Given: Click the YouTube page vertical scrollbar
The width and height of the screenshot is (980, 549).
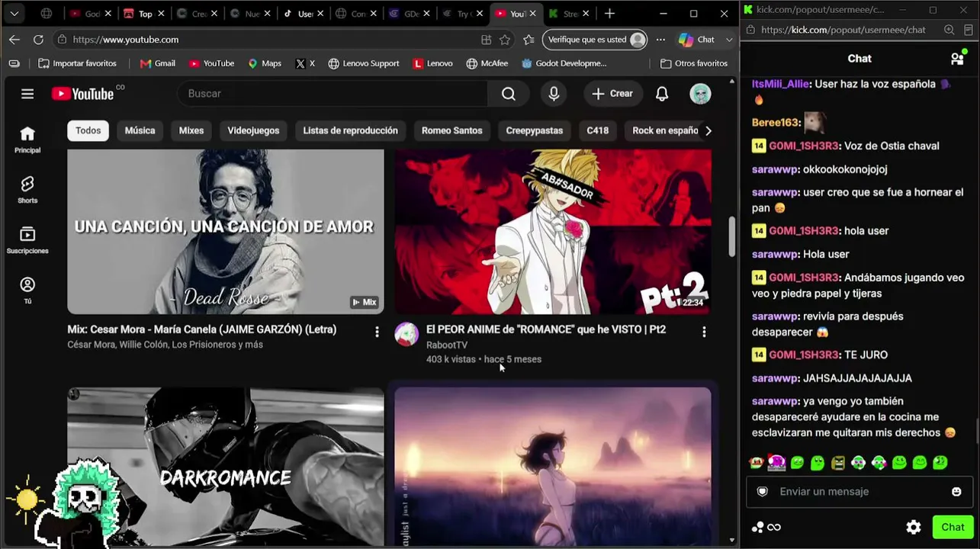Looking at the screenshot, I should 732,236.
